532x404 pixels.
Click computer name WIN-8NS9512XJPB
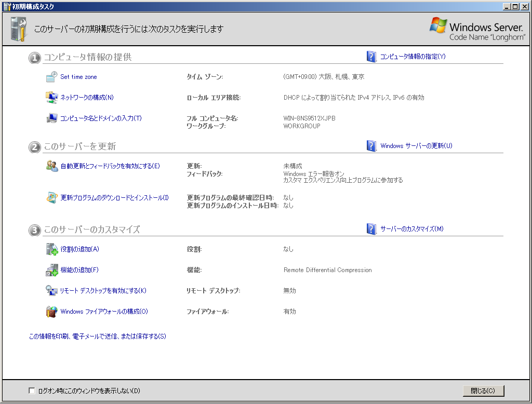(310, 118)
